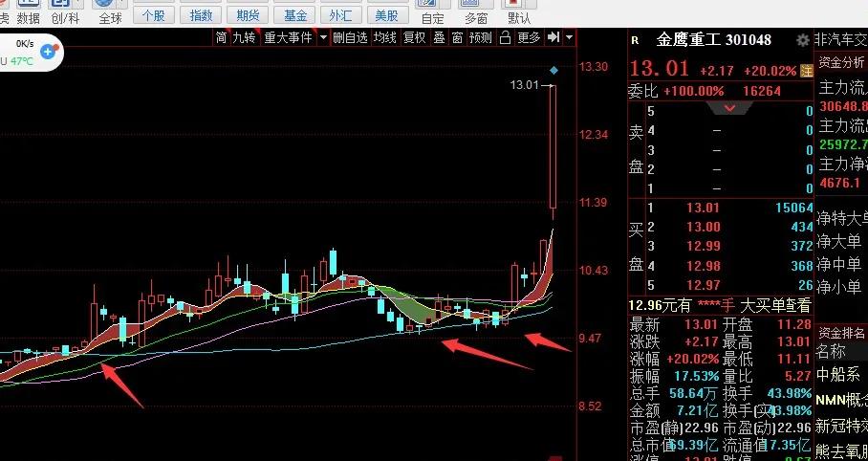The width and height of the screenshot is (868, 461).
Task: Open the 更多 more options button
Action: click(x=529, y=37)
